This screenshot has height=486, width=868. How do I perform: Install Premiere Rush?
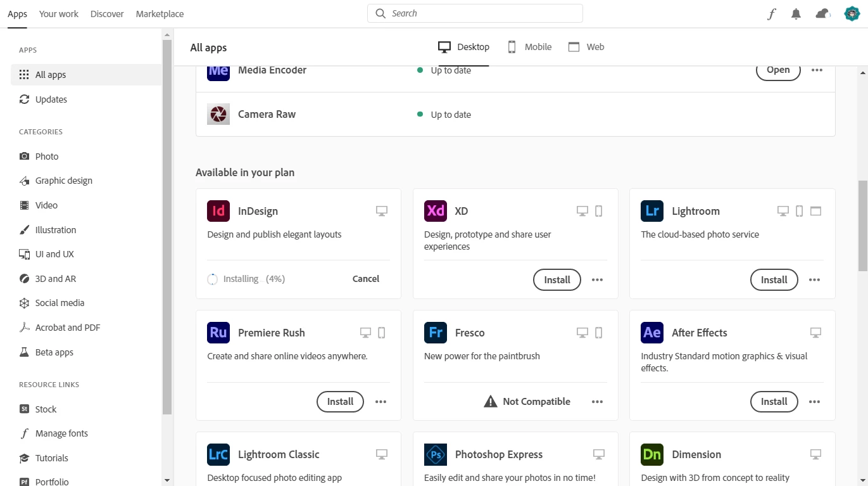[340, 401]
